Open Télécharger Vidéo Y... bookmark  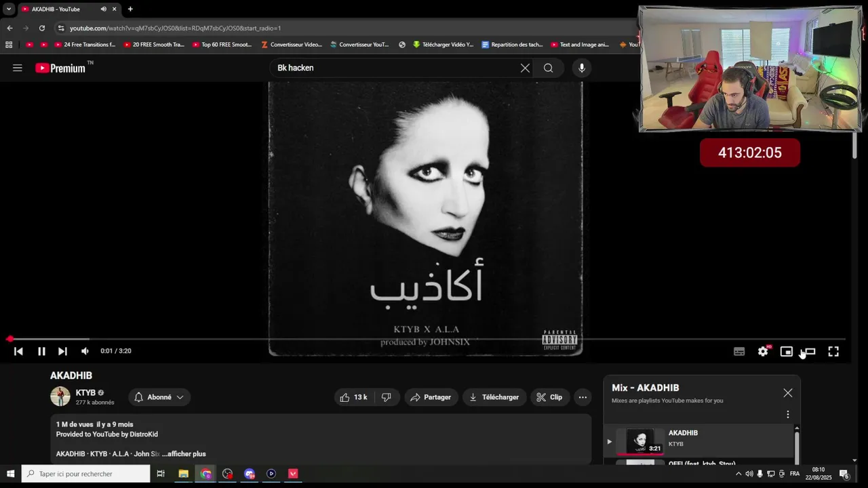pyautogui.click(x=443, y=45)
